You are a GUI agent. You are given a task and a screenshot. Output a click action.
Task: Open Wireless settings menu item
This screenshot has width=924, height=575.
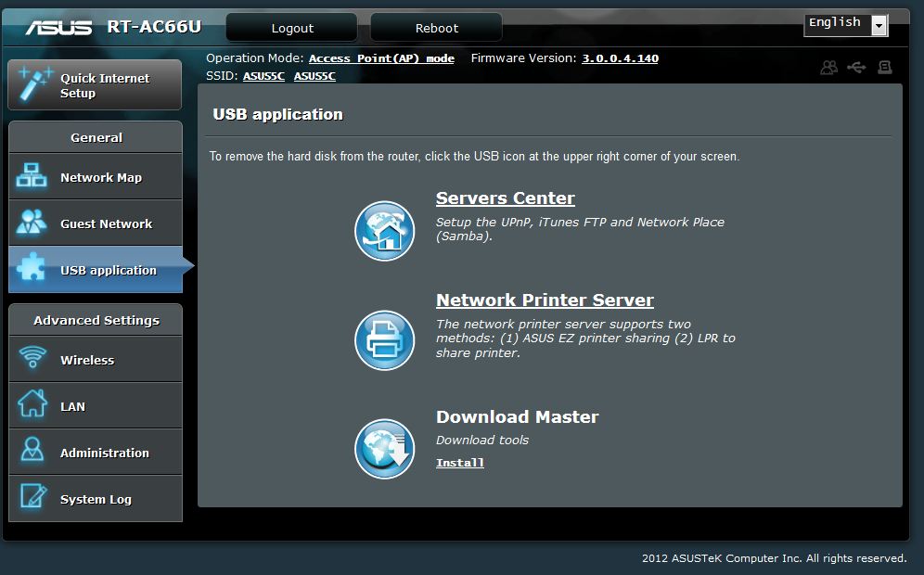96,359
